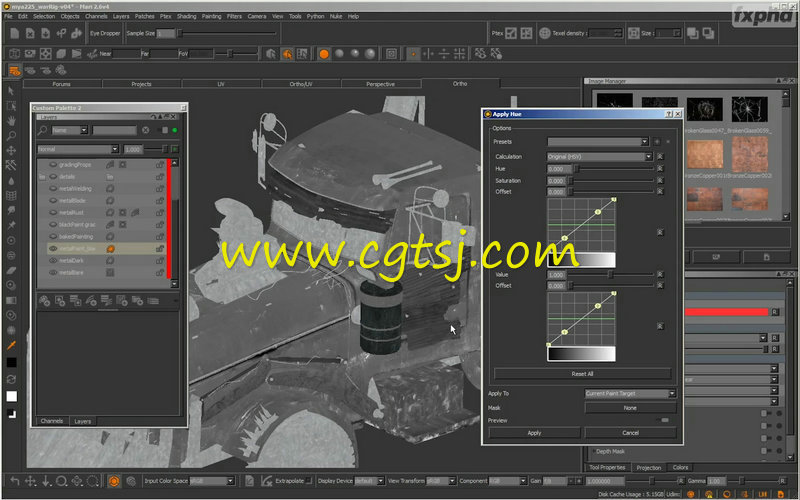Open the Input Color Space dropdown

click(x=212, y=481)
